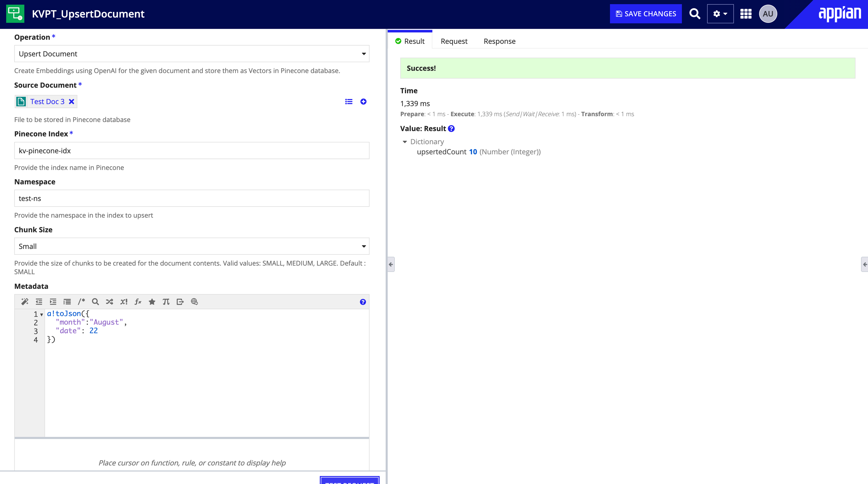Click the magic wand format expression icon
Viewport: 868px width, 484px height.
coord(25,302)
